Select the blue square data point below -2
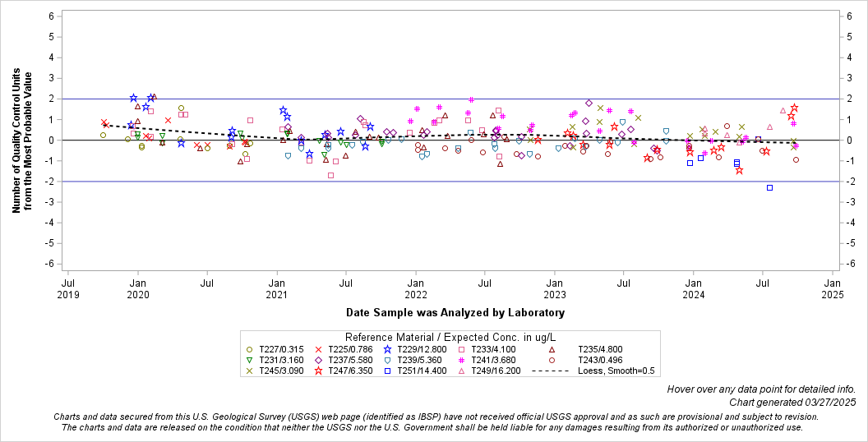 click(x=769, y=187)
